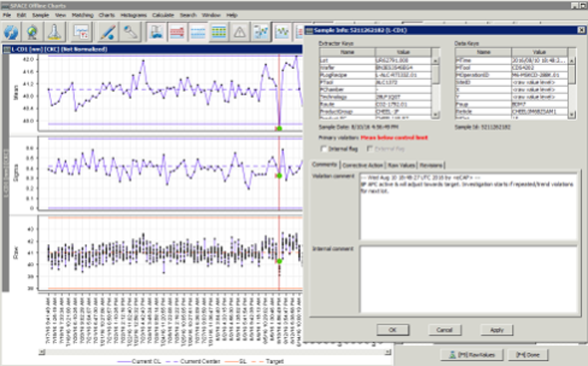Click the blue refresh globe toolbar icon
The height and width of the screenshot is (366, 588).
(11, 32)
